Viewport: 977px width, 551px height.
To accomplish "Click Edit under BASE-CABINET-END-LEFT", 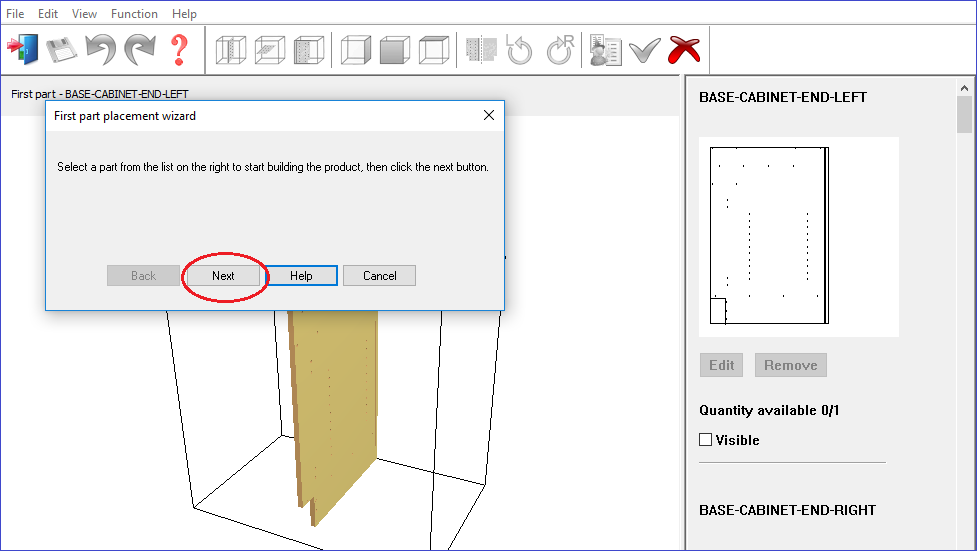I will (722, 365).
